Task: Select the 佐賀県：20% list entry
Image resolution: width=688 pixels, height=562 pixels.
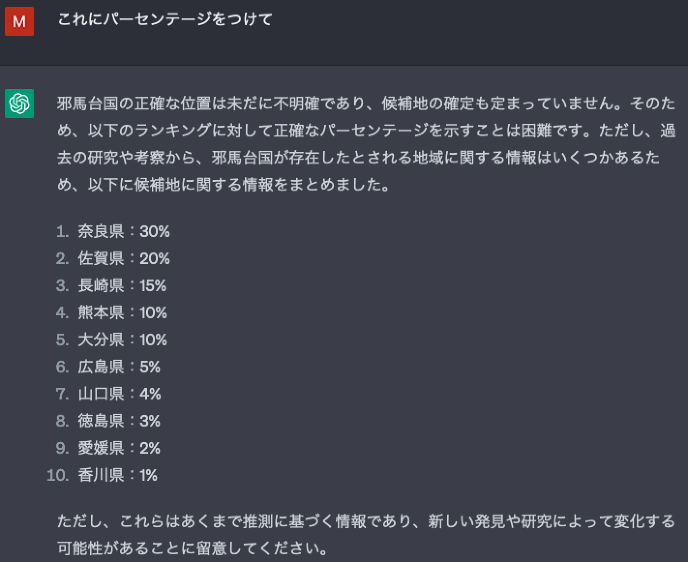Action: tap(123, 258)
